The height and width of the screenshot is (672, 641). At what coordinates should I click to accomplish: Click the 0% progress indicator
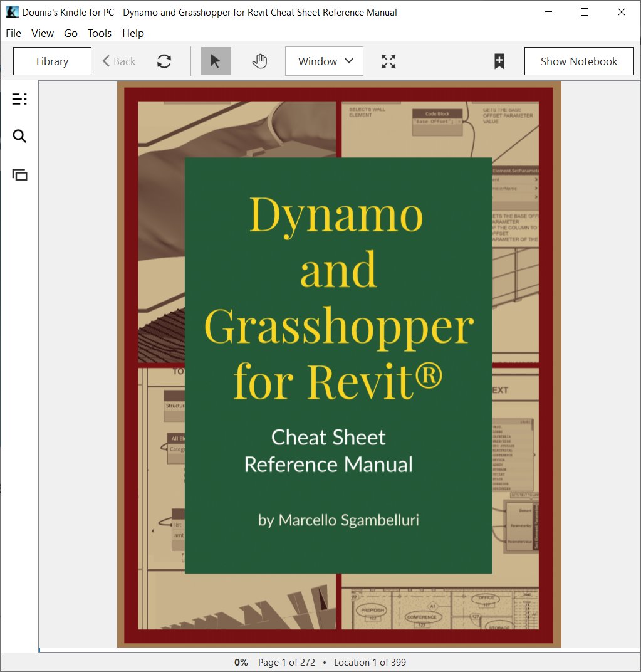point(241,663)
